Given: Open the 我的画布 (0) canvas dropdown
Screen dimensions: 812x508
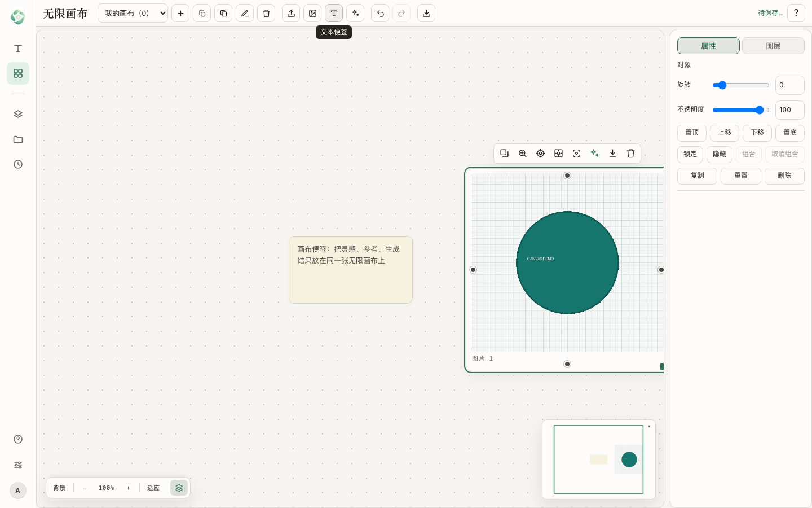Looking at the screenshot, I should 133,13.
